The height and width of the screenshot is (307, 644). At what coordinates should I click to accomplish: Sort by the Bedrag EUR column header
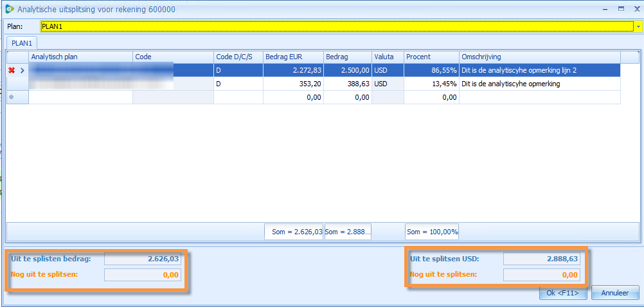tap(293, 57)
